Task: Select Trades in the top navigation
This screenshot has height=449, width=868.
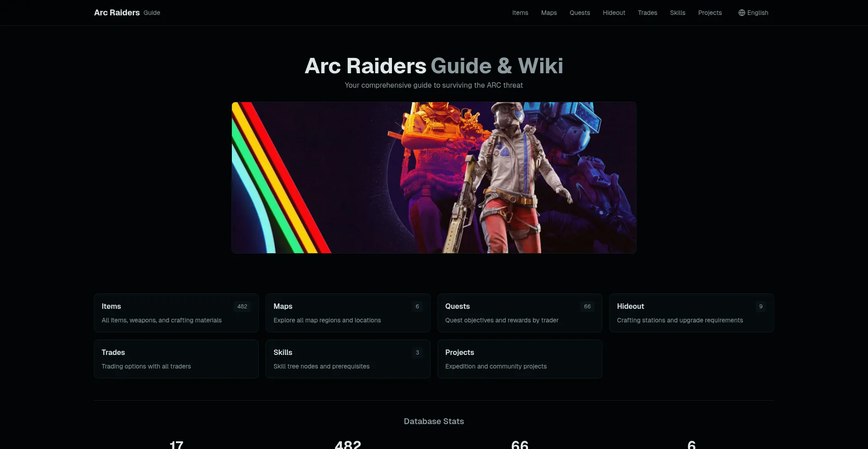Action: (647, 13)
